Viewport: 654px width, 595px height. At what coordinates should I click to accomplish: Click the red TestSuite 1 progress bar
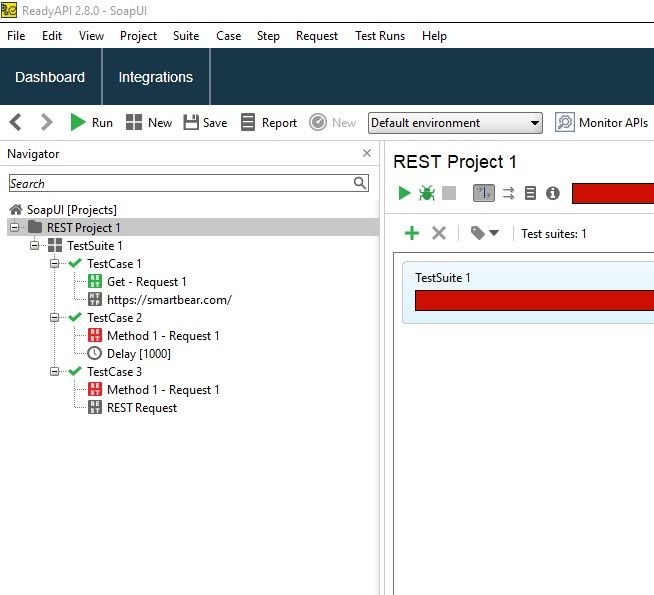(x=533, y=301)
